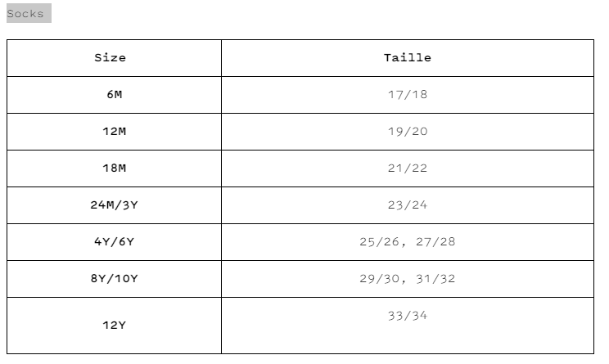Select the 8Y/10Y size cell
Viewport: 609px width, 364px height.
(x=114, y=279)
